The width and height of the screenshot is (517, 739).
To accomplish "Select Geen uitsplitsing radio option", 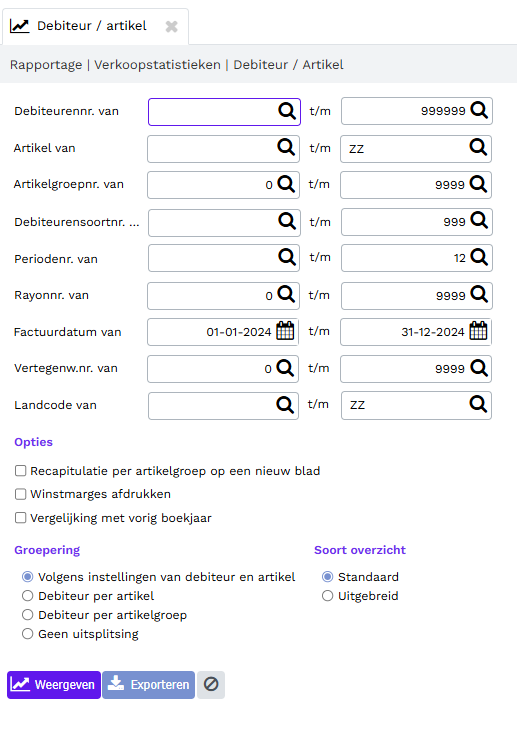I will (x=28, y=634).
